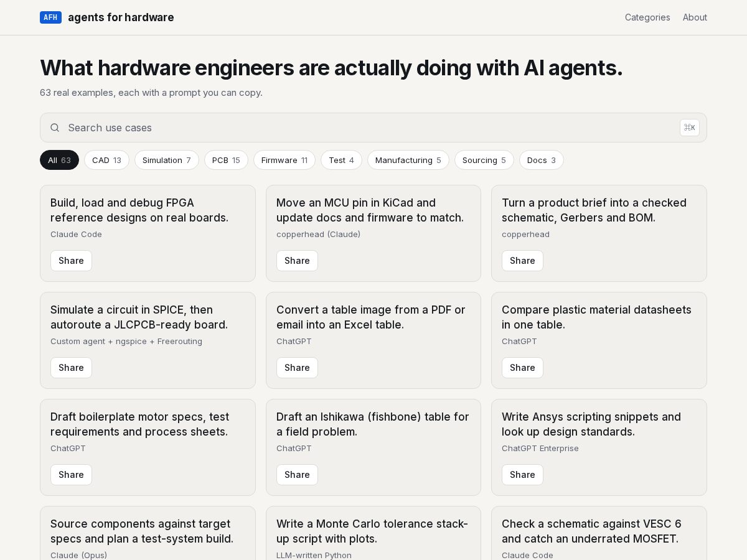
Task: Go to the About page
Action: point(695,17)
